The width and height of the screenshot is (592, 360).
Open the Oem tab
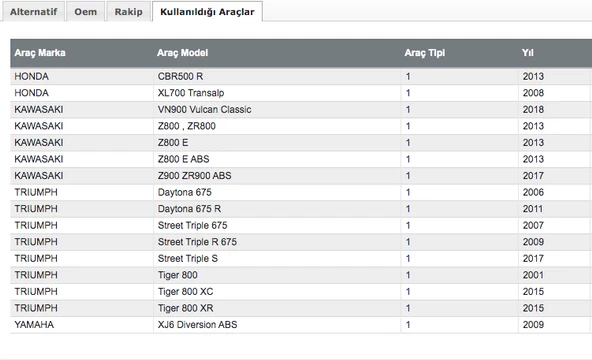[85, 12]
